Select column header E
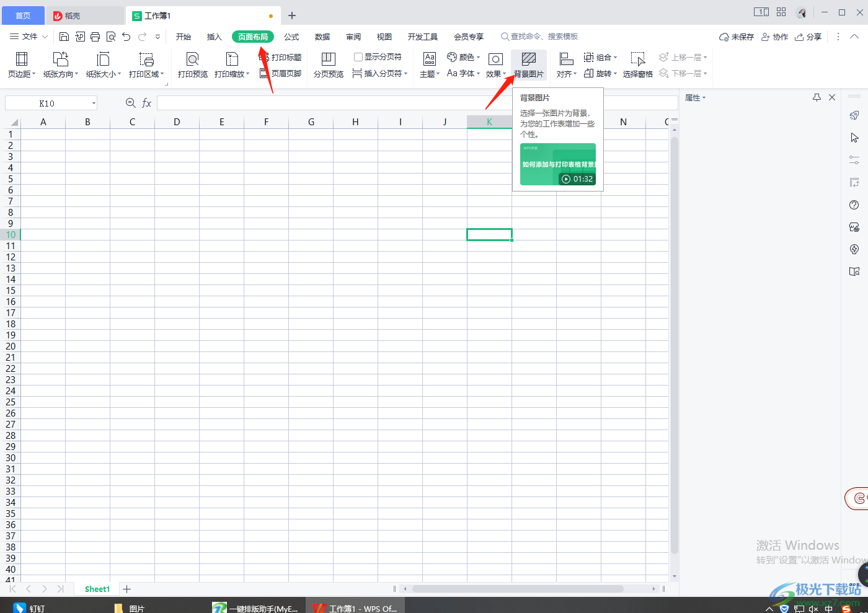Viewport: 868px width, 613px height. [x=221, y=122]
